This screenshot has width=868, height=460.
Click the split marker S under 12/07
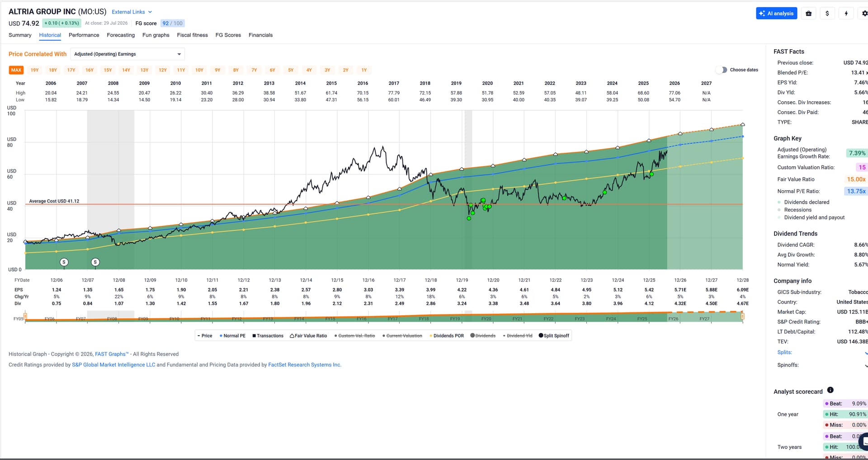[95, 262]
